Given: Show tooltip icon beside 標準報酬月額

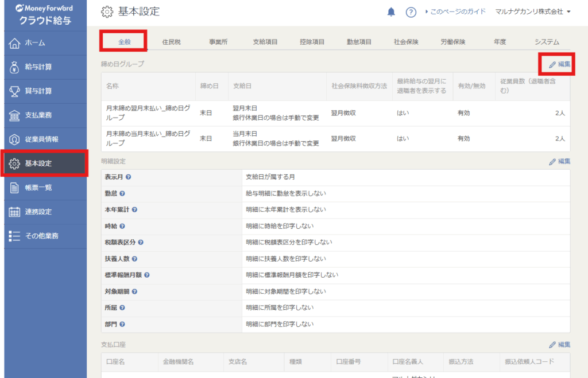Looking at the screenshot, I should (x=147, y=275).
